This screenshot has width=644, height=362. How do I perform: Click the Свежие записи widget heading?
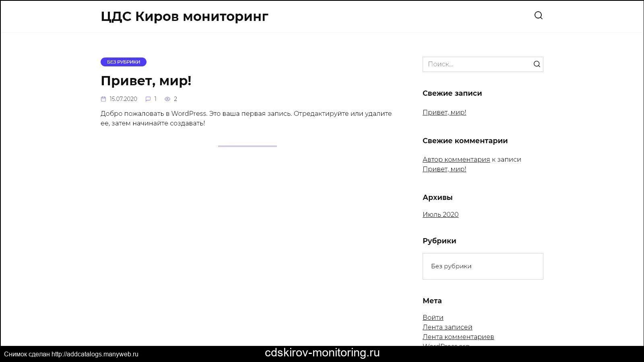(452, 93)
